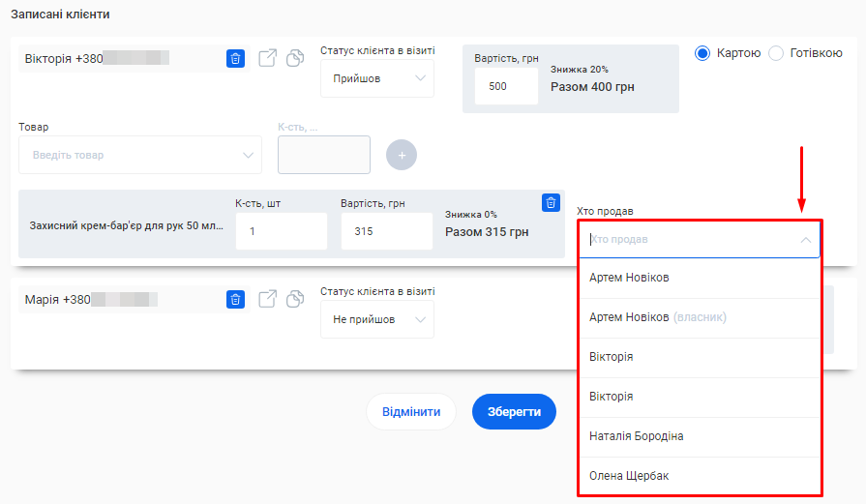Open the Прийшов visit status dropdown
This screenshot has width=866, height=504.
click(376, 79)
